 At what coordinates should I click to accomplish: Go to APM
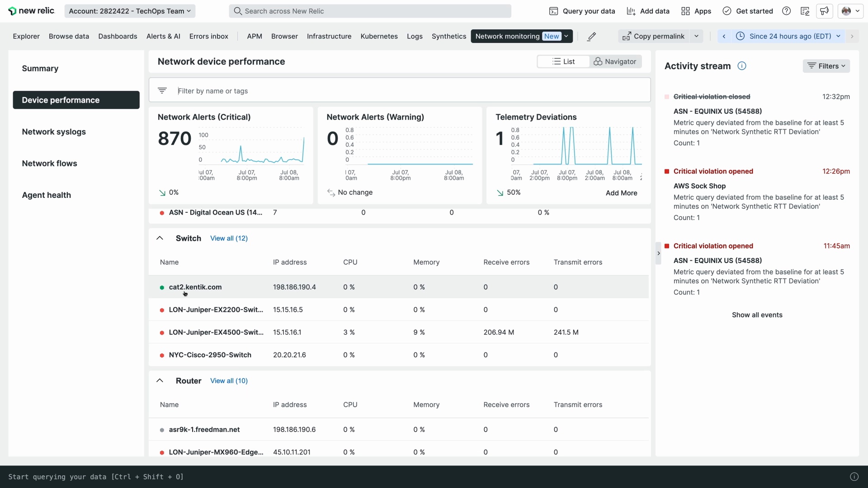pos(255,36)
